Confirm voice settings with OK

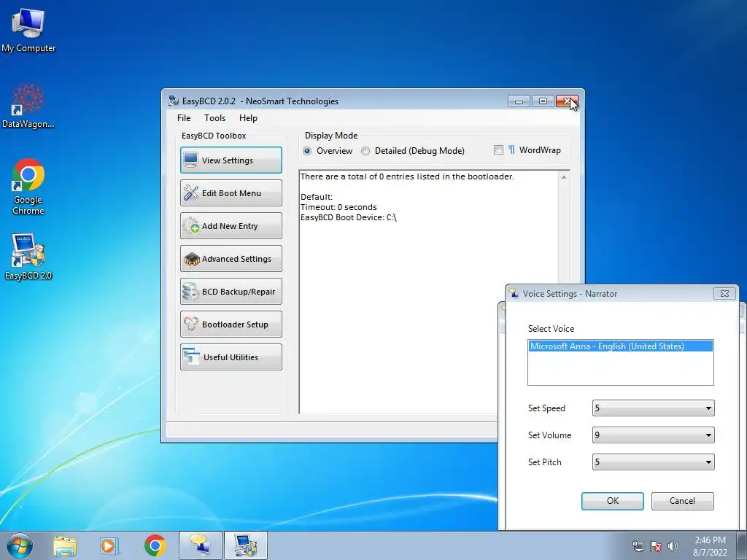(x=613, y=501)
